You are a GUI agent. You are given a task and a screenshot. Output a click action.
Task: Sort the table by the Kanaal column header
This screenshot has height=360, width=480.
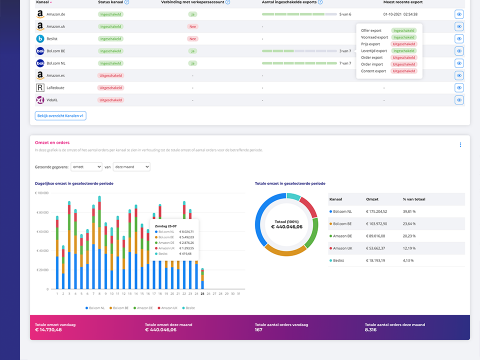42,2
